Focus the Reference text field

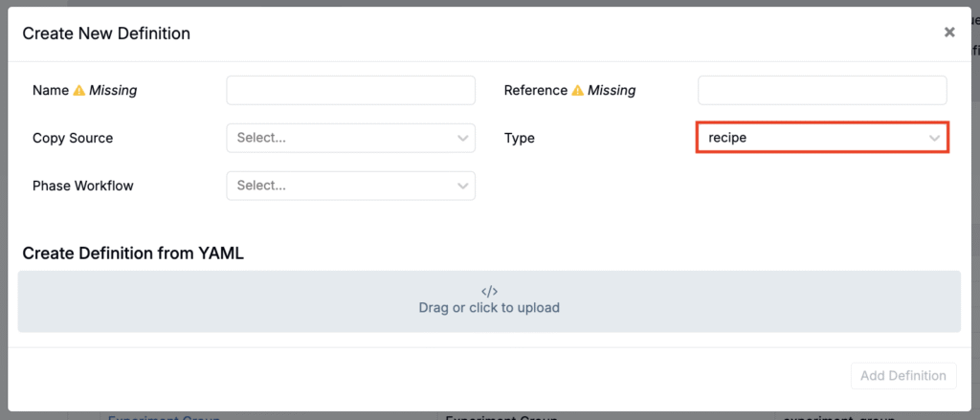[822, 91]
